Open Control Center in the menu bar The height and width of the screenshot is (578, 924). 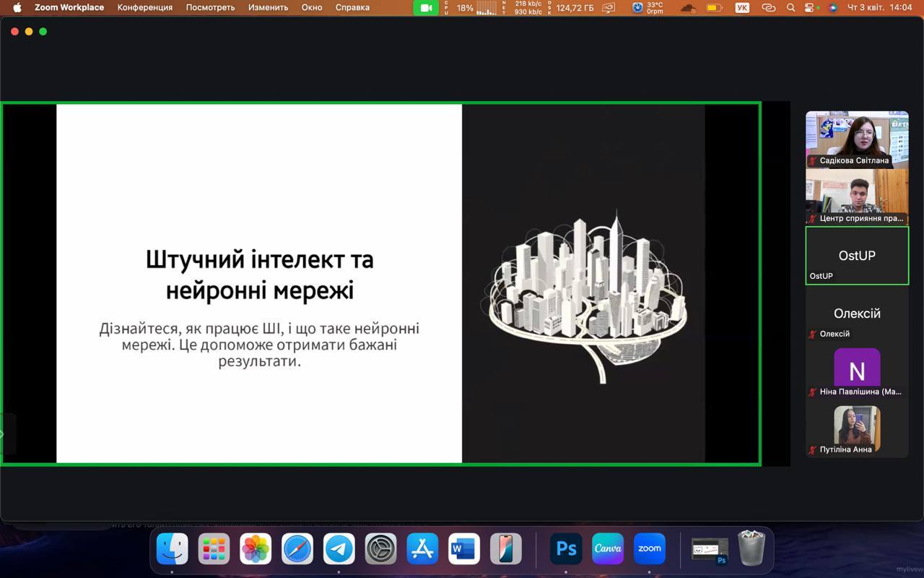point(811,8)
